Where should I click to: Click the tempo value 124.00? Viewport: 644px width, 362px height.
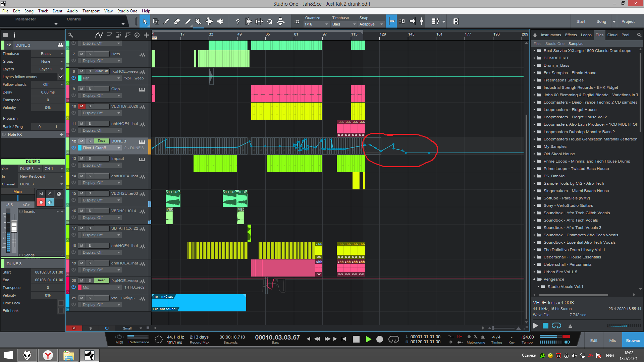click(x=527, y=337)
